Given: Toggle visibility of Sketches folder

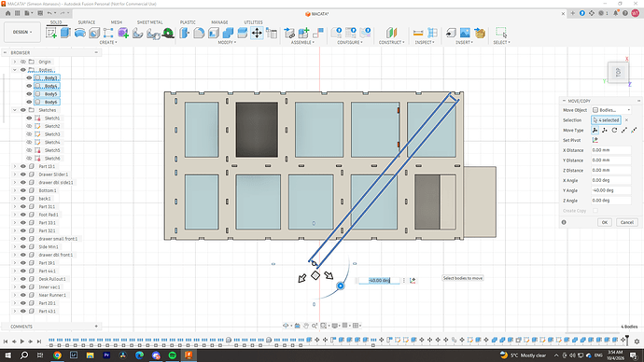Looking at the screenshot, I should click(x=23, y=110).
